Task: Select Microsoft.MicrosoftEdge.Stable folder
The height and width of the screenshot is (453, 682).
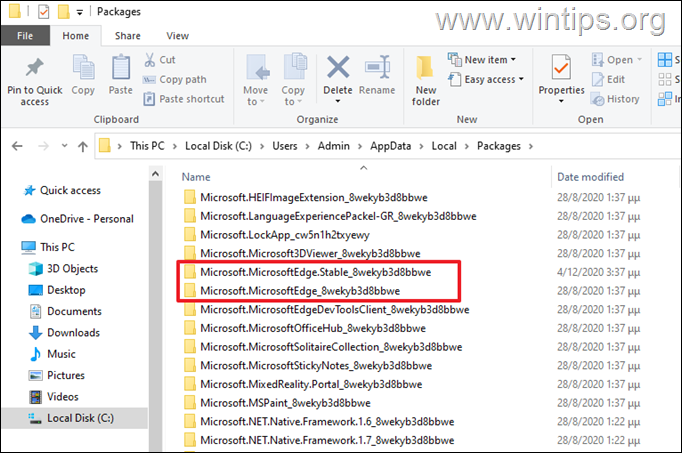Action: (307, 272)
